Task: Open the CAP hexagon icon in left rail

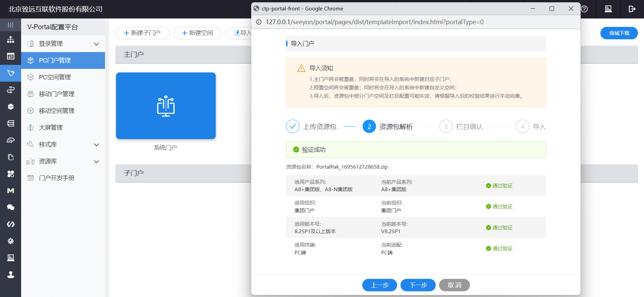Action: tap(11, 107)
